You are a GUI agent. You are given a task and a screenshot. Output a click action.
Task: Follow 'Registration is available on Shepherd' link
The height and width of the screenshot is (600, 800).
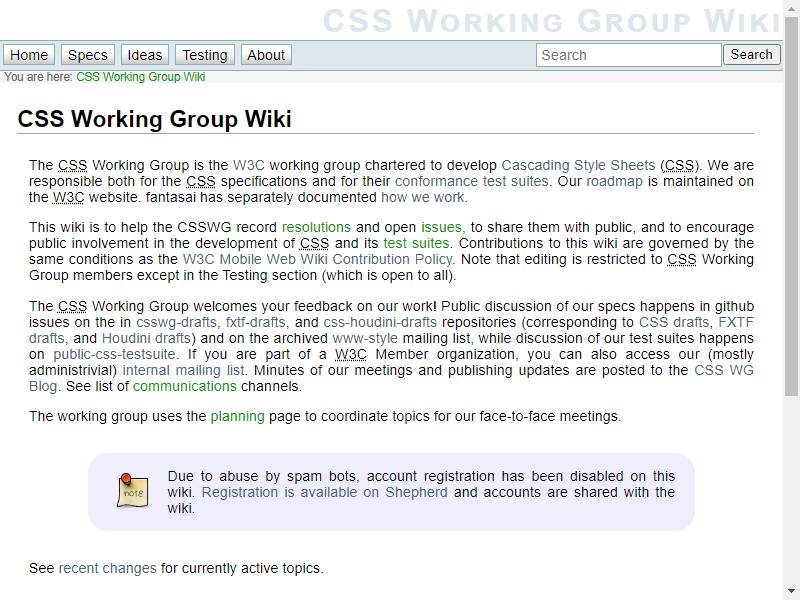(324, 492)
